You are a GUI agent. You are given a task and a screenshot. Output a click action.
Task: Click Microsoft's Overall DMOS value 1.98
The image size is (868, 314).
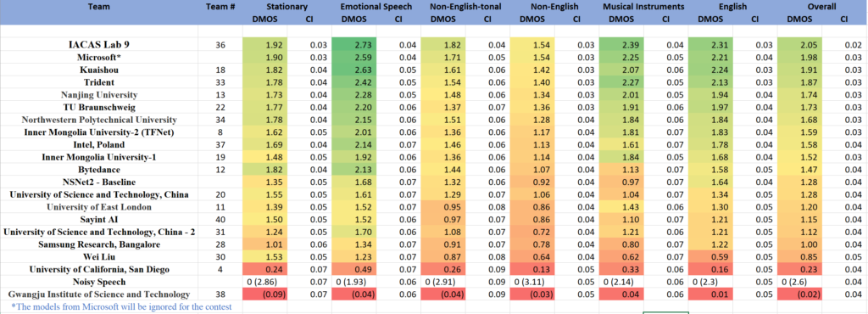[x=800, y=58]
